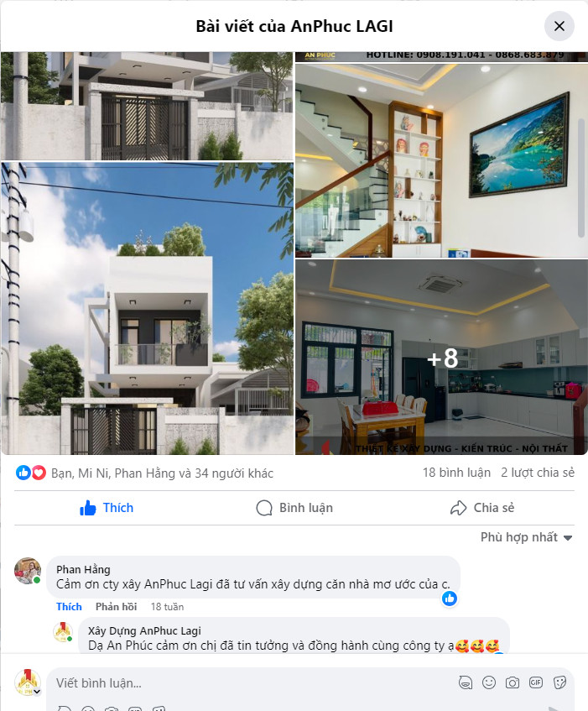Image resolution: width=588 pixels, height=711 pixels.
Task: Open the 2 lượt chia sẻ link
Action: [538, 473]
